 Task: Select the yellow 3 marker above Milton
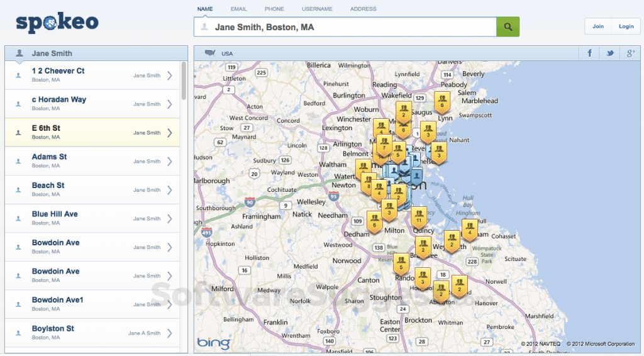point(389,210)
